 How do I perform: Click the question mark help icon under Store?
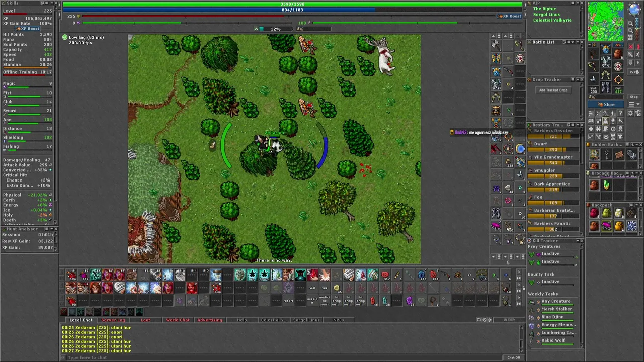point(620,113)
